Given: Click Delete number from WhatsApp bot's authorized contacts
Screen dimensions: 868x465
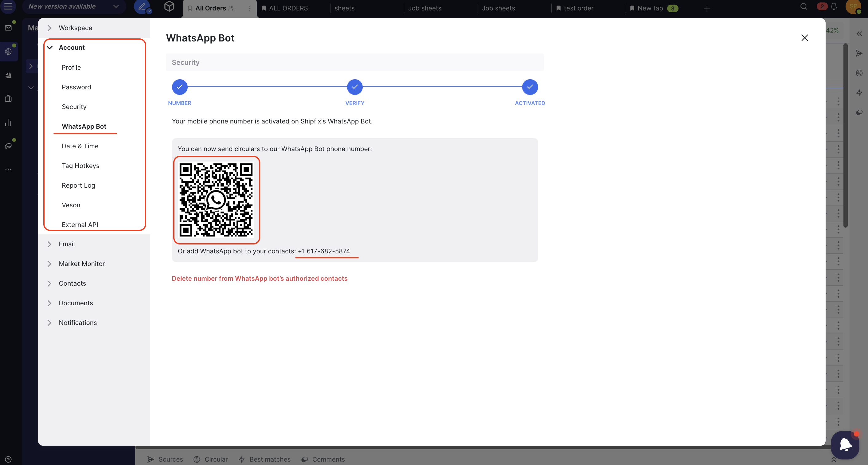Looking at the screenshot, I should (x=260, y=278).
